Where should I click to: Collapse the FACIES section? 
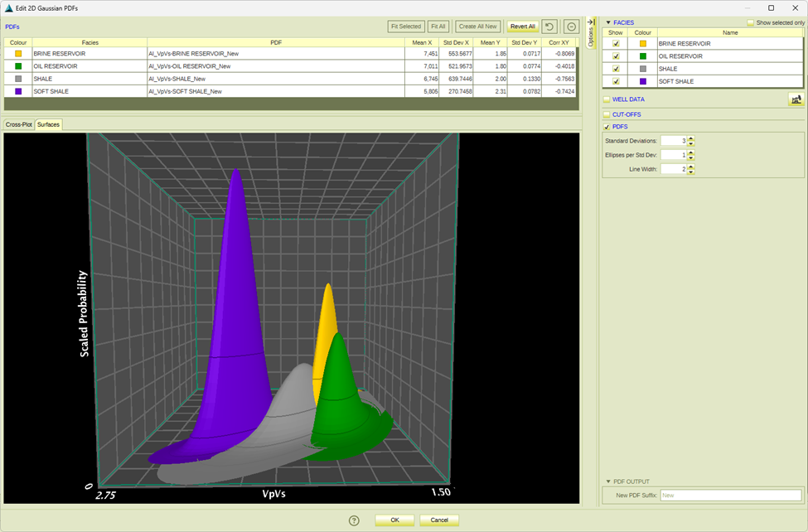click(607, 22)
